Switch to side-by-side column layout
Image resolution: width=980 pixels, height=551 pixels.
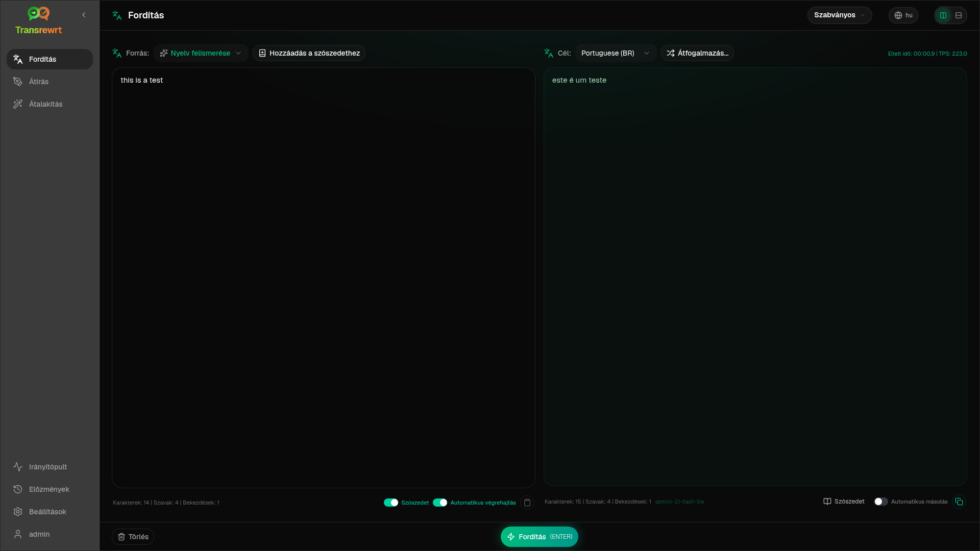pyautogui.click(x=943, y=15)
